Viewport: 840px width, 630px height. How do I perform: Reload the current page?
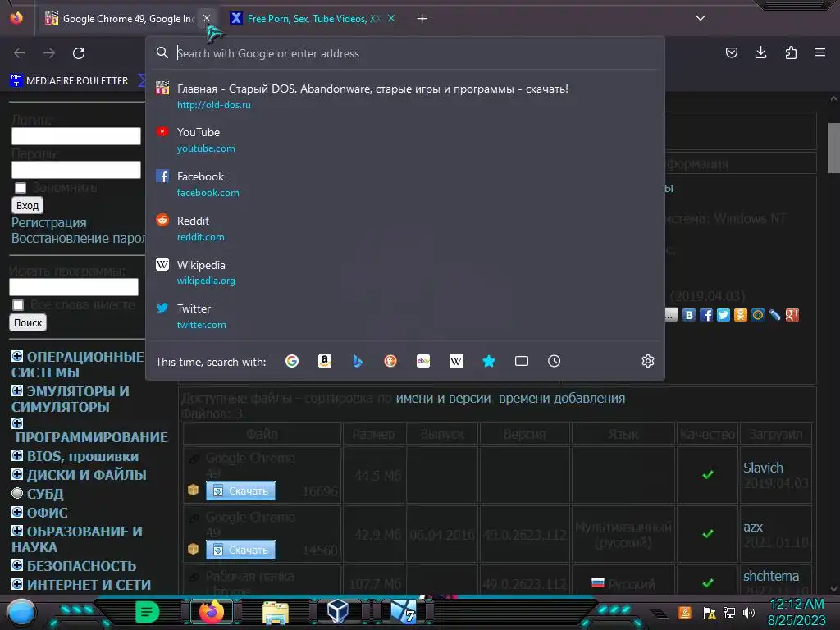(x=79, y=53)
